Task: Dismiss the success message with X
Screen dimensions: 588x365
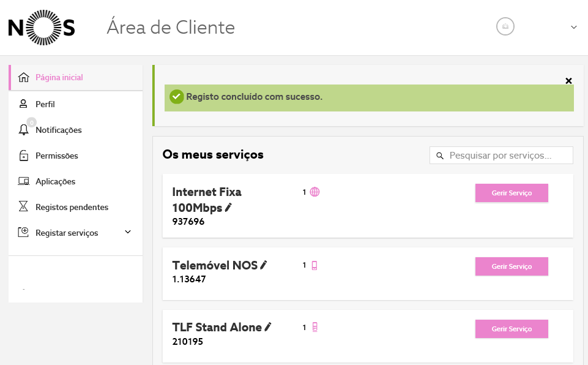Action: pos(568,81)
